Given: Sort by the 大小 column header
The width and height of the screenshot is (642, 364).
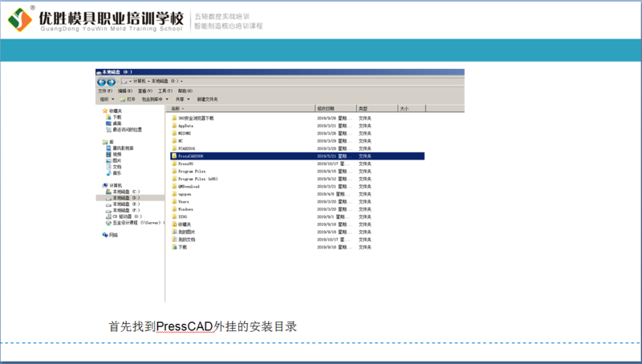Looking at the screenshot, I should tap(412, 108).
